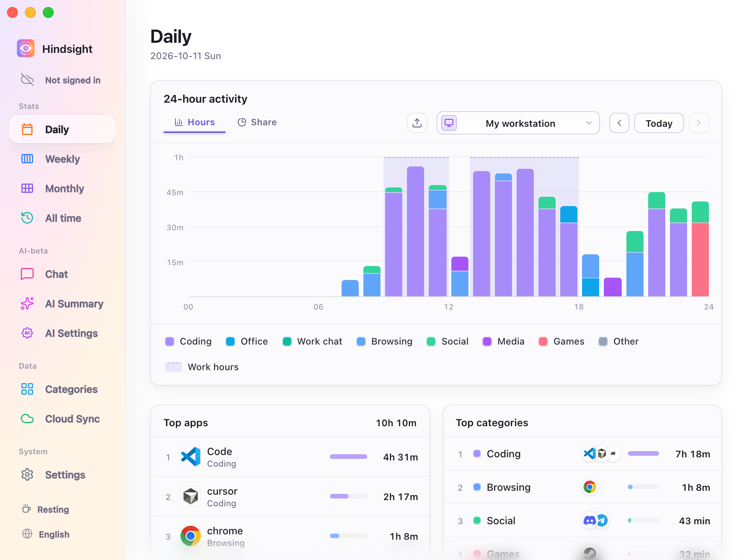Open the Categories grid icon
Viewport: 747px width, 560px height.
[x=27, y=389]
